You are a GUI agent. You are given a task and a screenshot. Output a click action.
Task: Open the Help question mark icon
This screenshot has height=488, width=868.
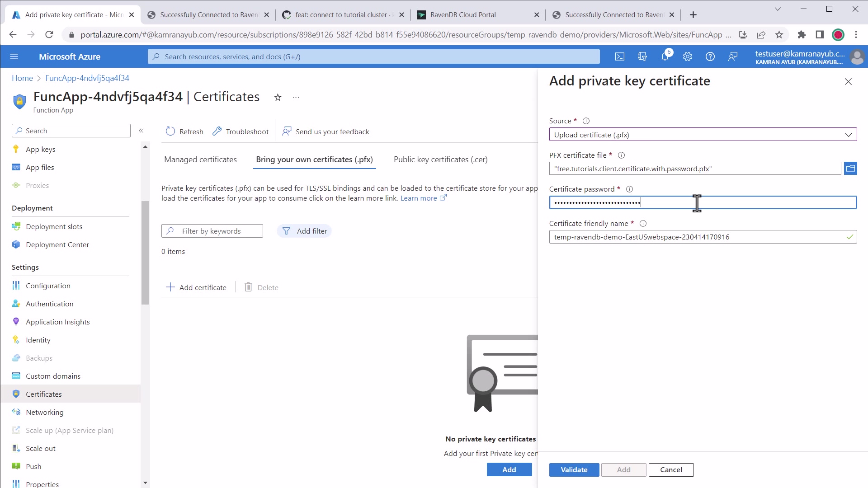[710, 56]
